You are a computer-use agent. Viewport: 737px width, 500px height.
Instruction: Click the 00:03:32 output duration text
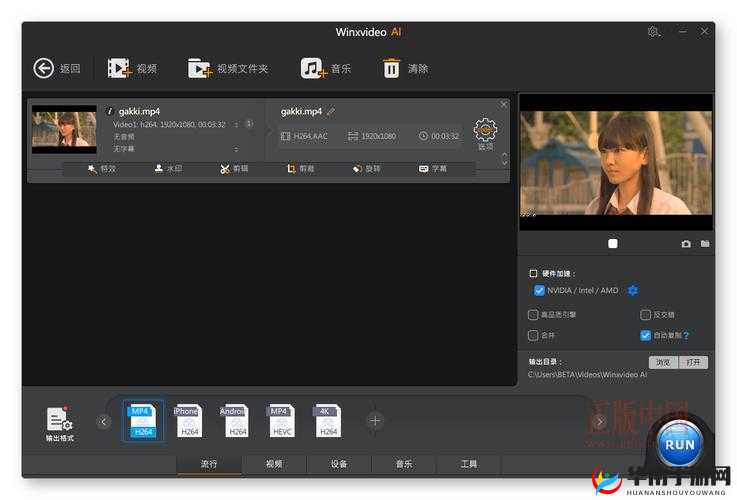click(445, 136)
